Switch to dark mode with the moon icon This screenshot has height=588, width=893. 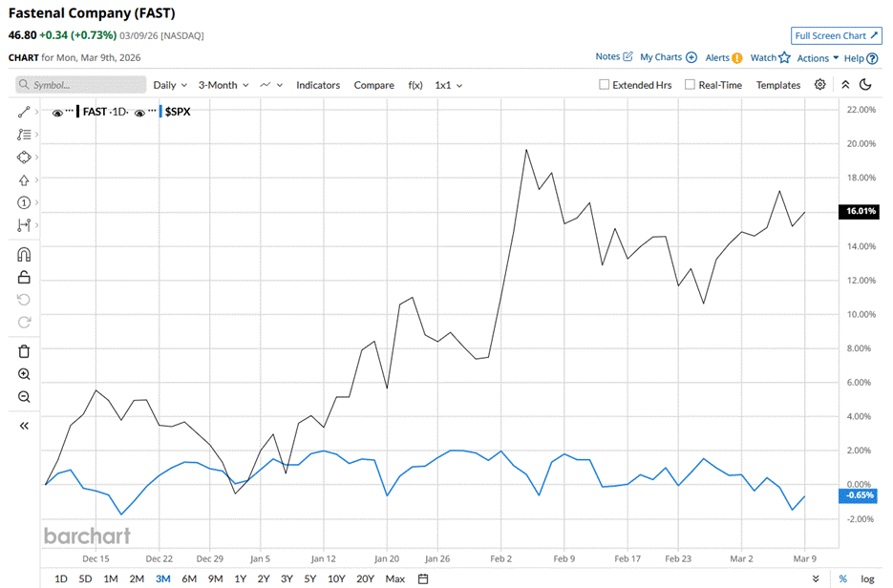[865, 85]
